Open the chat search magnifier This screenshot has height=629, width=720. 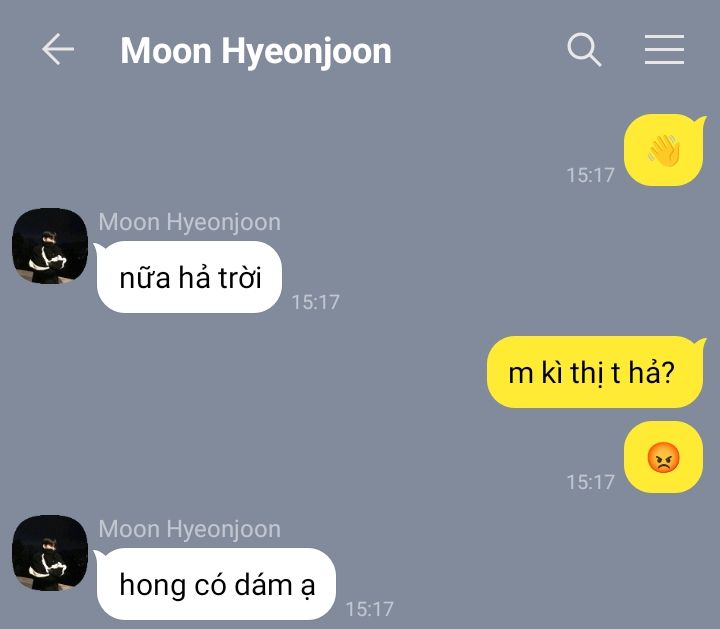[584, 50]
